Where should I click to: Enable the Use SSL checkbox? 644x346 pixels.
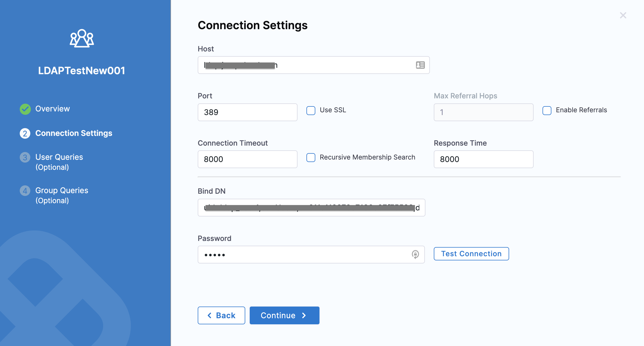click(x=311, y=110)
